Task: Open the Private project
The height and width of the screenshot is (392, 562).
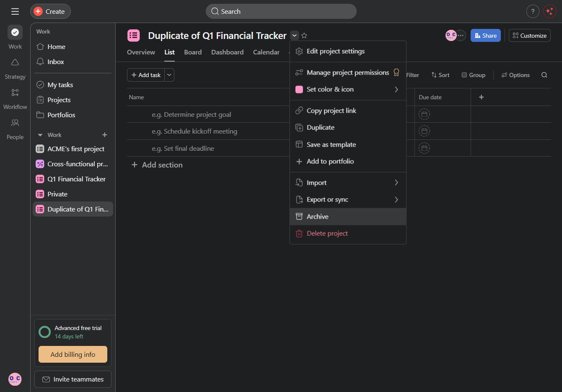Action: pyautogui.click(x=73, y=194)
